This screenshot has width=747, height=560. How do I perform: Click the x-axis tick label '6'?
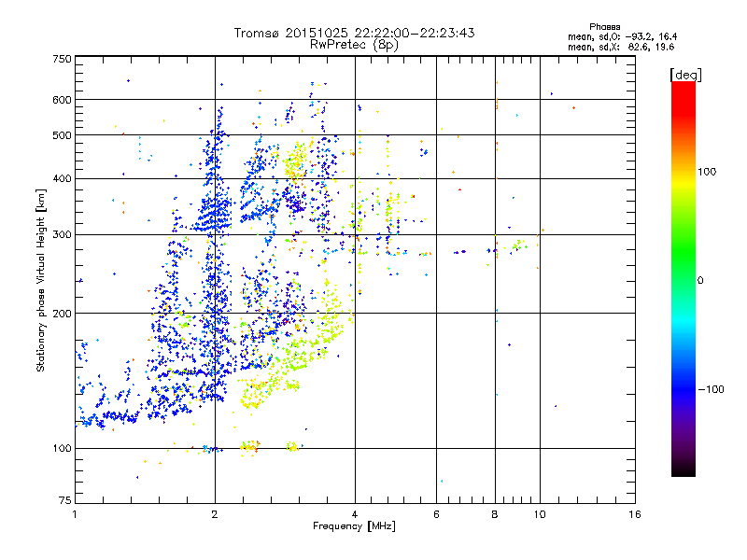[436, 514]
